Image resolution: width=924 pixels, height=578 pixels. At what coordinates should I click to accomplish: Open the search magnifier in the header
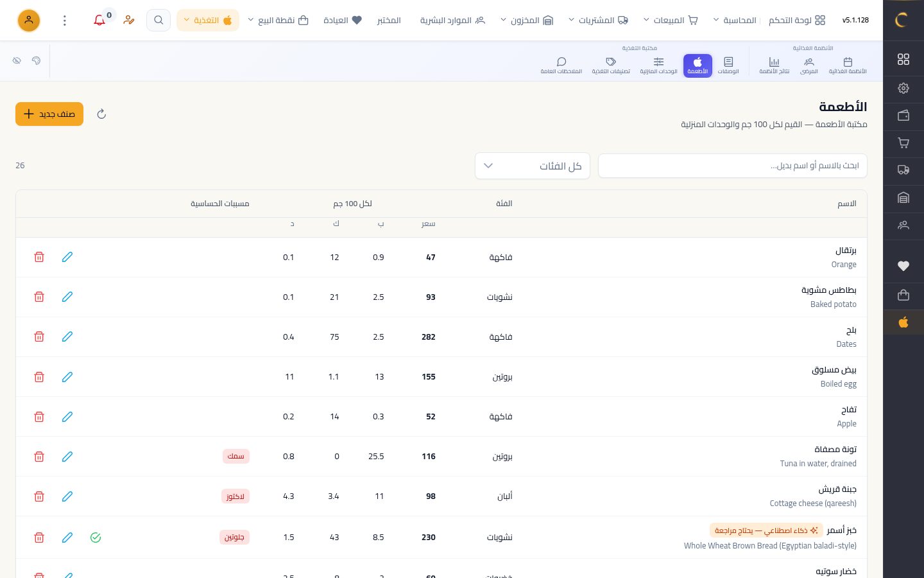pyautogui.click(x=158, y=21)
